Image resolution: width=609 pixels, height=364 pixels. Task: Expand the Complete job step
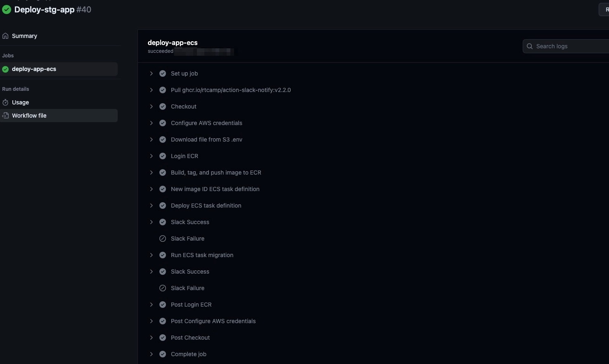click(x=152, y=354)
